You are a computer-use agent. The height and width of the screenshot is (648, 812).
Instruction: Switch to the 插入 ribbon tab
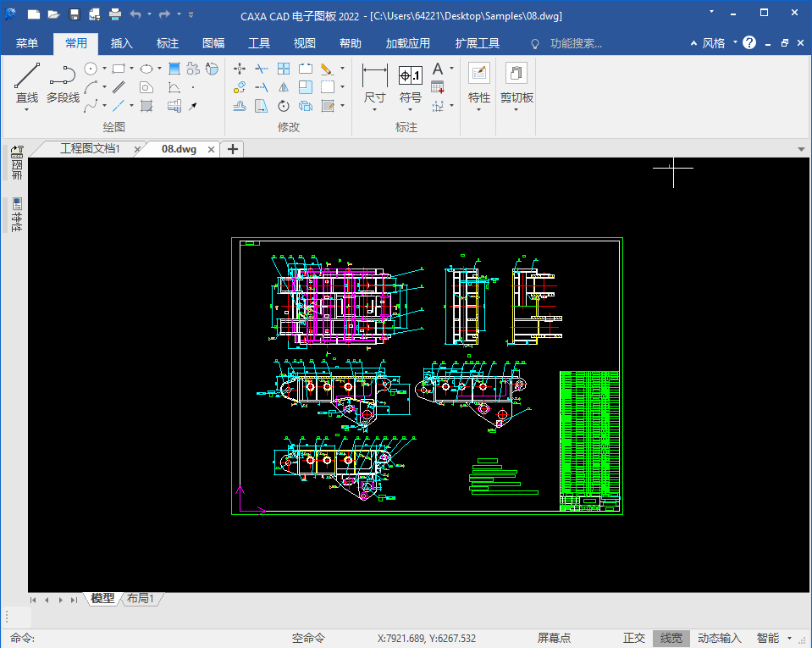(x=122, y=43)
